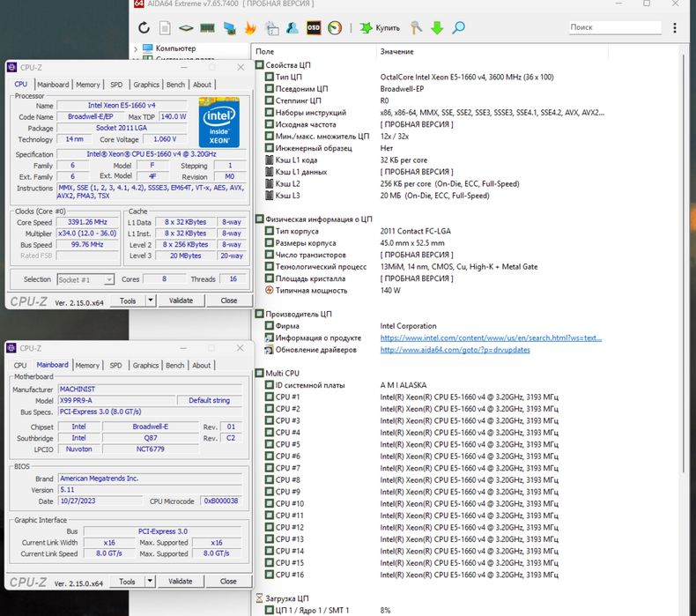Screen dimensions: 696x616
Task: Expand the Компьютер tree node
Action: coord(136,48)
